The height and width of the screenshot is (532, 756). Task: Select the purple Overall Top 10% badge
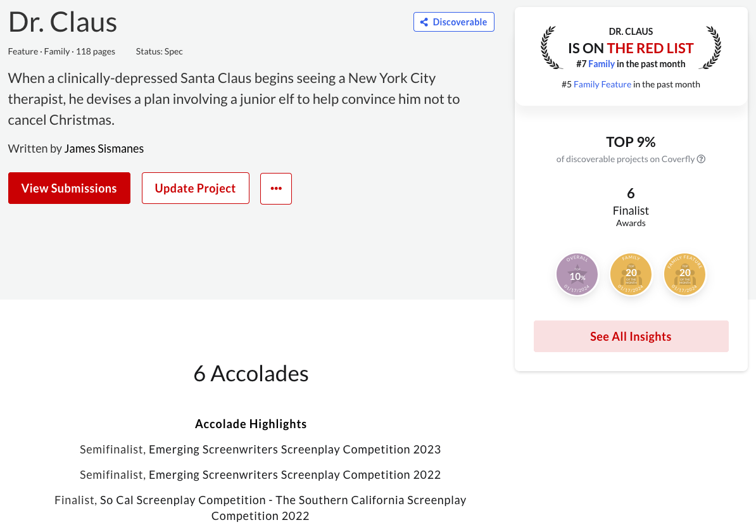(577, 275)
